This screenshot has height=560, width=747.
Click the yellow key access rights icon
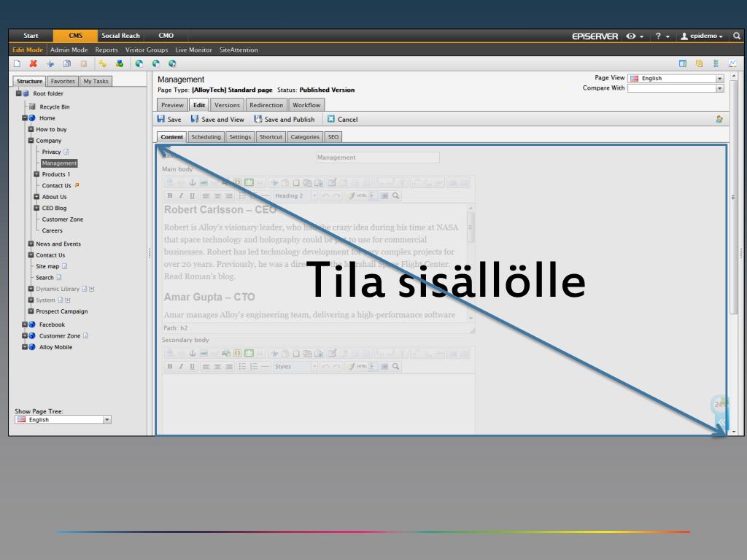(102, 63)
